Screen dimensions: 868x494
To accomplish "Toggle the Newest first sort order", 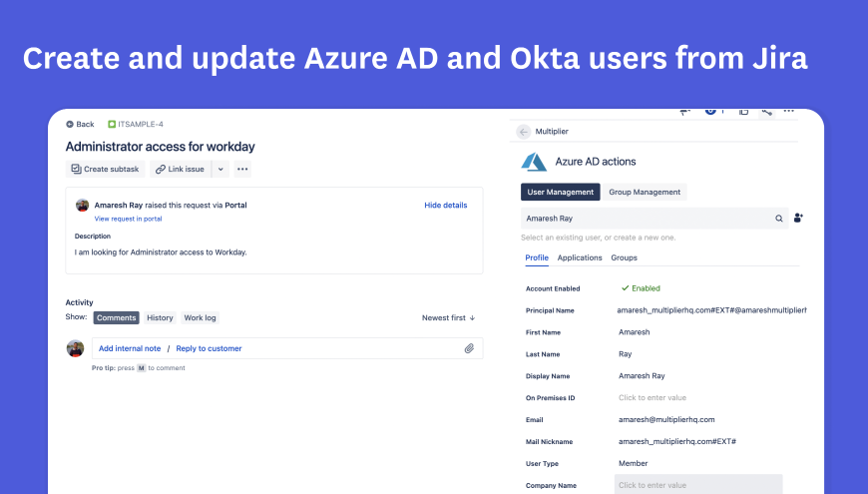I will (x=448, y=318).
